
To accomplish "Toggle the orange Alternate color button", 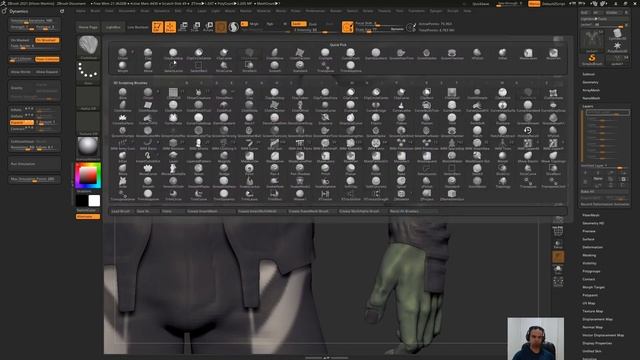I will 88,217.
